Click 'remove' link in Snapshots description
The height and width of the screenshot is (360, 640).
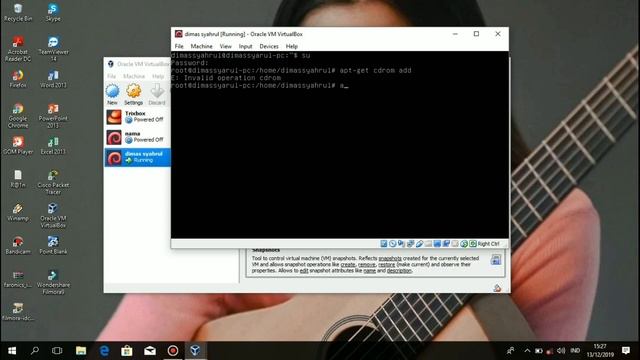point(367,264)
